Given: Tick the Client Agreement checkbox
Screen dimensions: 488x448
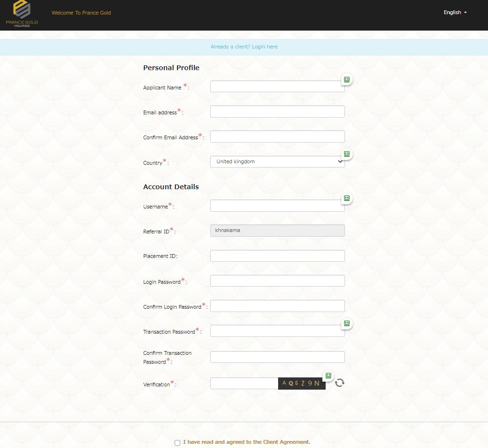Looking at the screenshot, I should [177, 442].
